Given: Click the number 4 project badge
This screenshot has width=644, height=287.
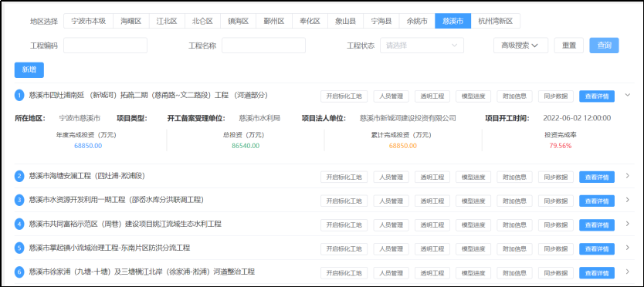Looking at the screenshot, I should (20, 225).
